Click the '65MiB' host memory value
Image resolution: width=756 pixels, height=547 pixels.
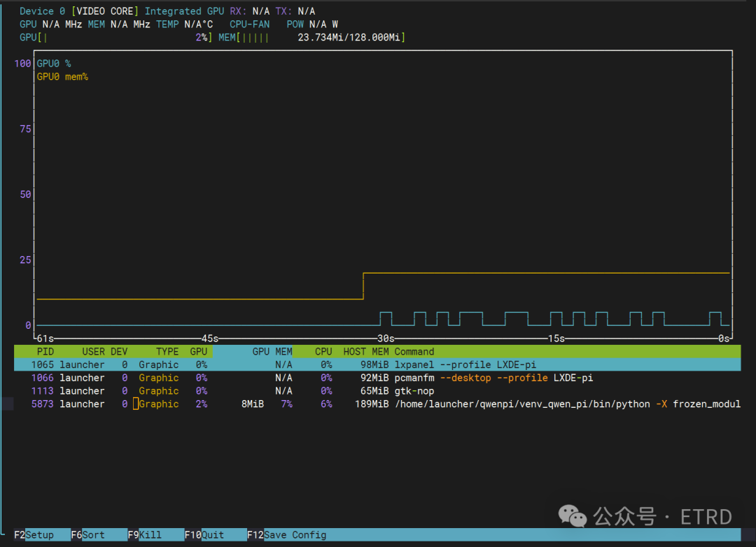pos(374,391)
